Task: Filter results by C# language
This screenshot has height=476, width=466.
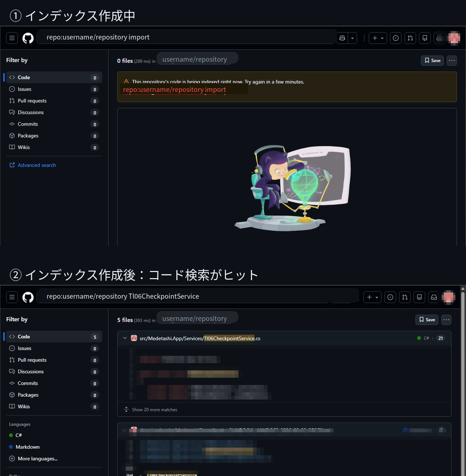Action: pyautogui.click(x=16, y=435)
